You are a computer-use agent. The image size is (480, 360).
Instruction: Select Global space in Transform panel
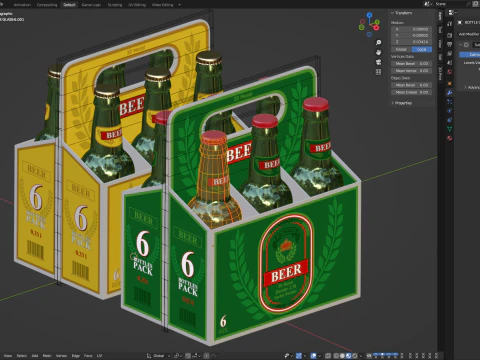point(401,49)
